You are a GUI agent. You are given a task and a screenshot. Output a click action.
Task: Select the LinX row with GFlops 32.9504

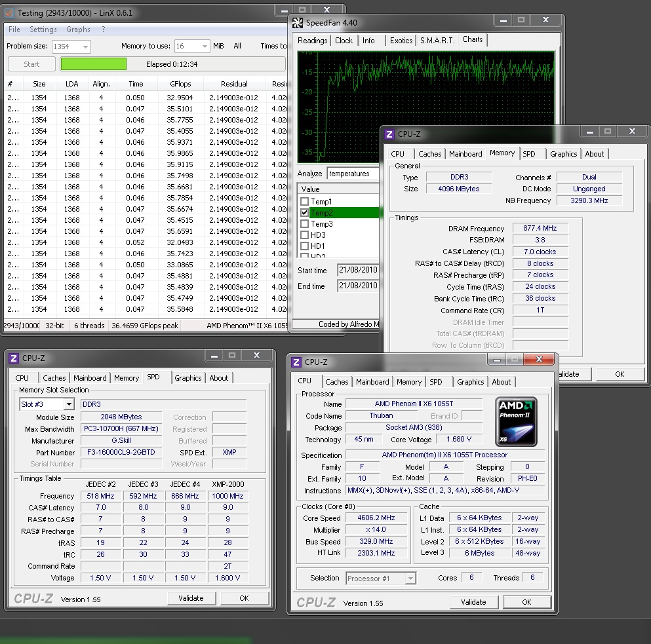[x=146, y=98]
